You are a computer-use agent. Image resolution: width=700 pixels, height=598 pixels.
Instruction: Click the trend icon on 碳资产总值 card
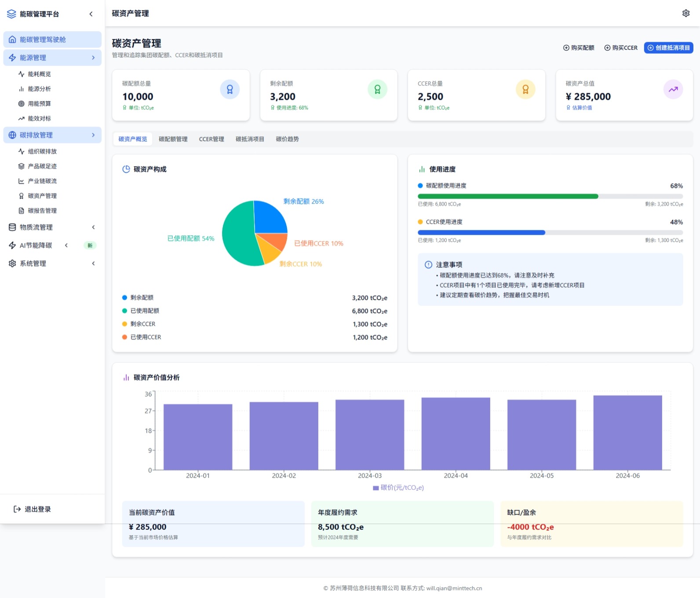point(673,90)
